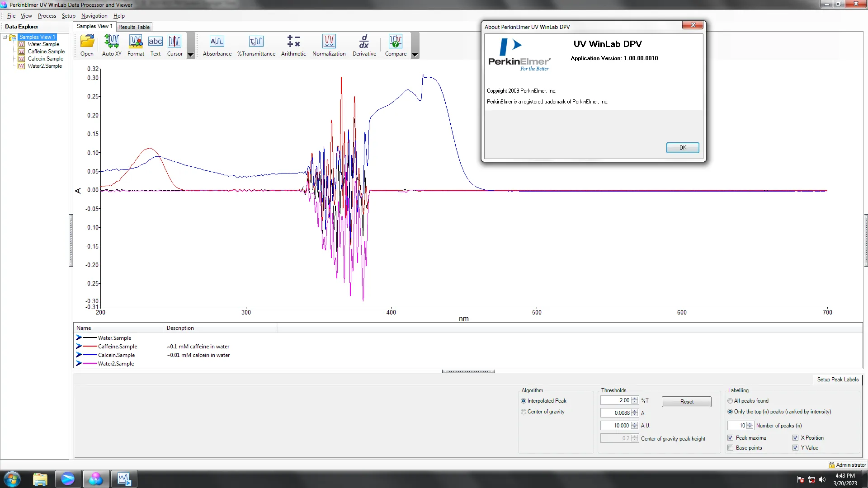Choose All peaks found labelling
This screenshot has height=488, width=868.
(730, 401)
